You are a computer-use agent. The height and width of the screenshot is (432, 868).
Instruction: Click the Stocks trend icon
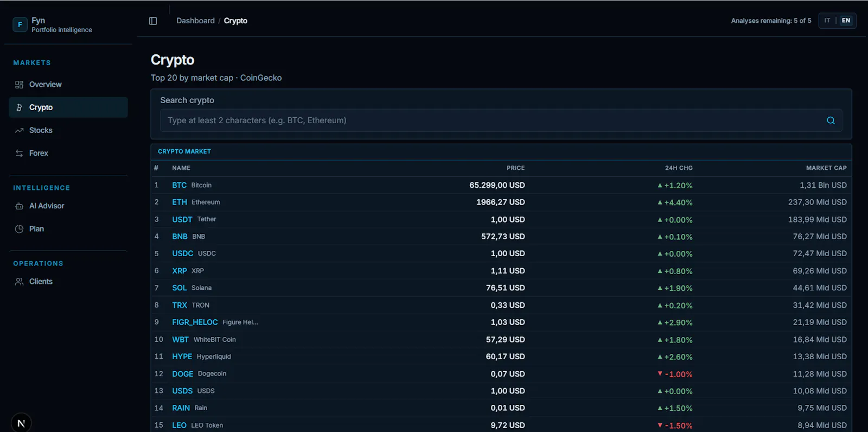20,130
